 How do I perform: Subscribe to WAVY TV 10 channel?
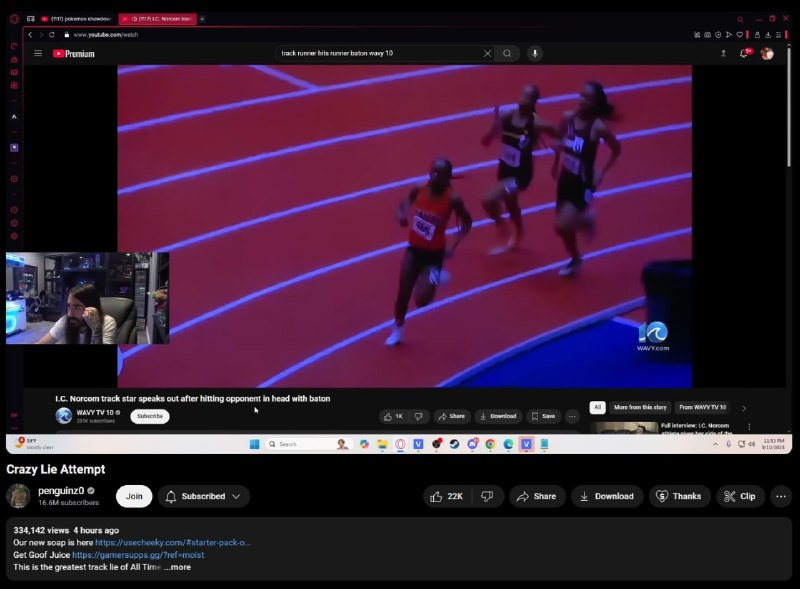point(150,416)
